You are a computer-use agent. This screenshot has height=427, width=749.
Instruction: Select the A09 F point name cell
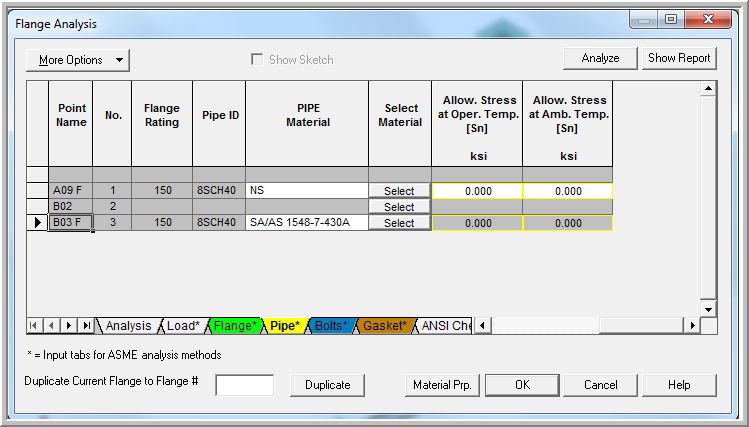(x=70, y=191)
